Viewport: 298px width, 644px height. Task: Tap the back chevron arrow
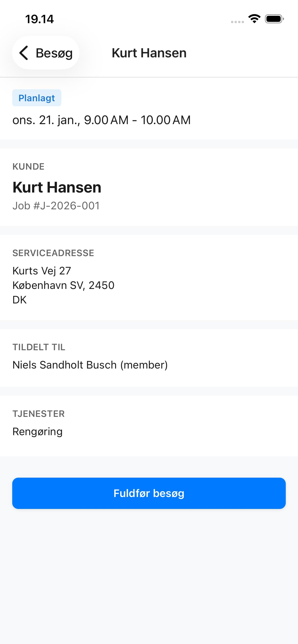(24, 53)
